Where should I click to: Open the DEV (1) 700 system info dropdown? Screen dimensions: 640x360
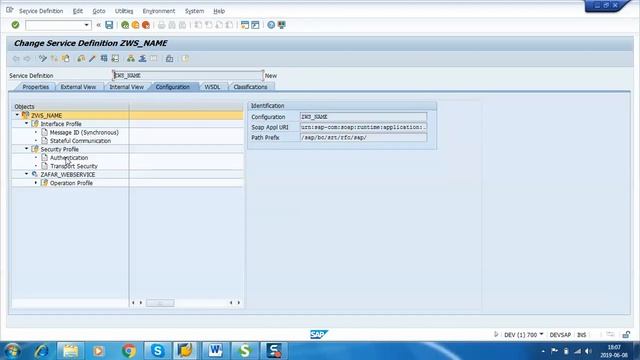pyautogui.click(x=541, y=334)
